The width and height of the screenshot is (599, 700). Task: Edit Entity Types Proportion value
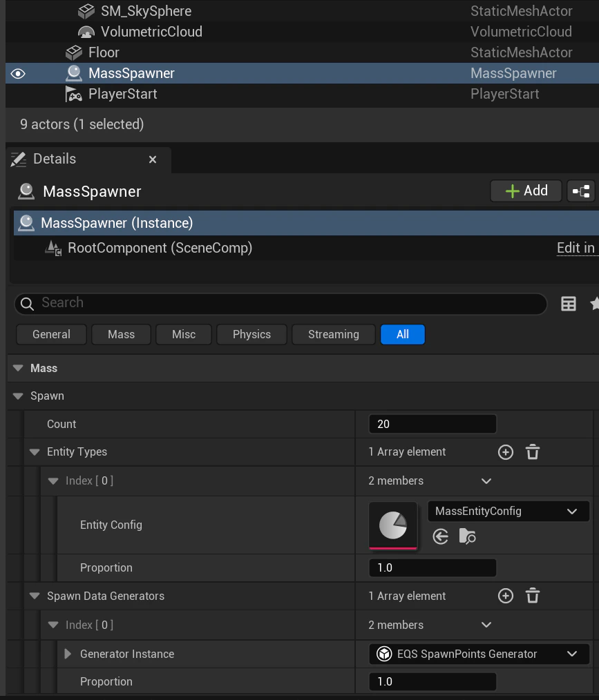[432, 568]
